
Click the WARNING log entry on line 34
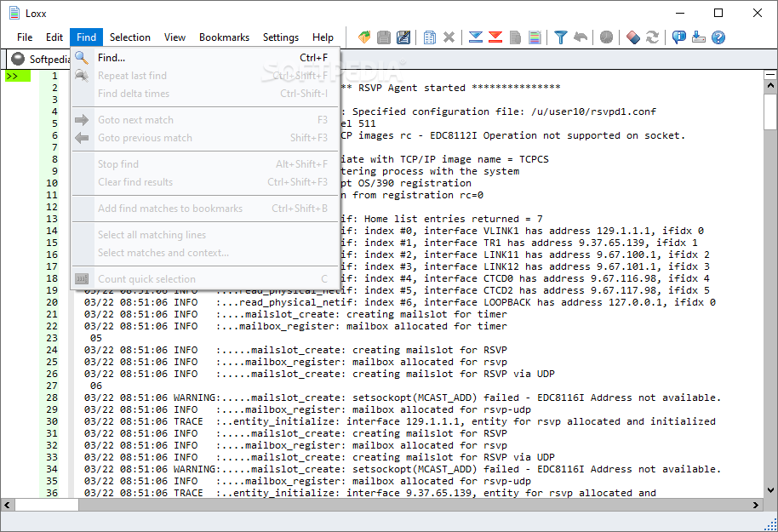402,469
